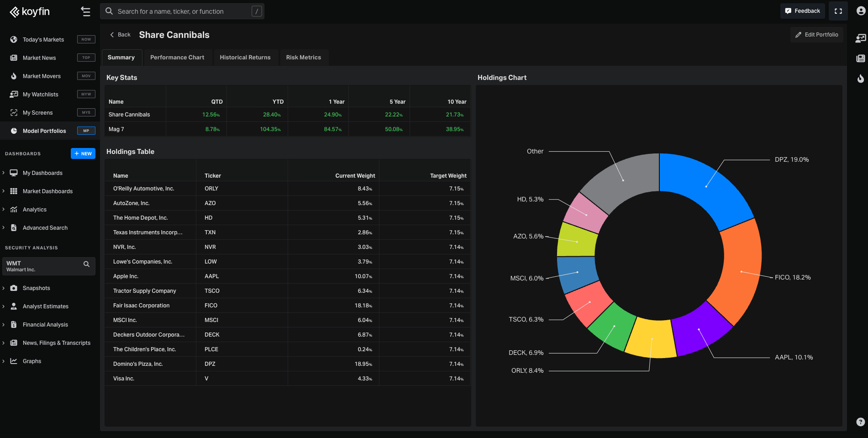Click the Market News newspaper icon

[14, 58]
